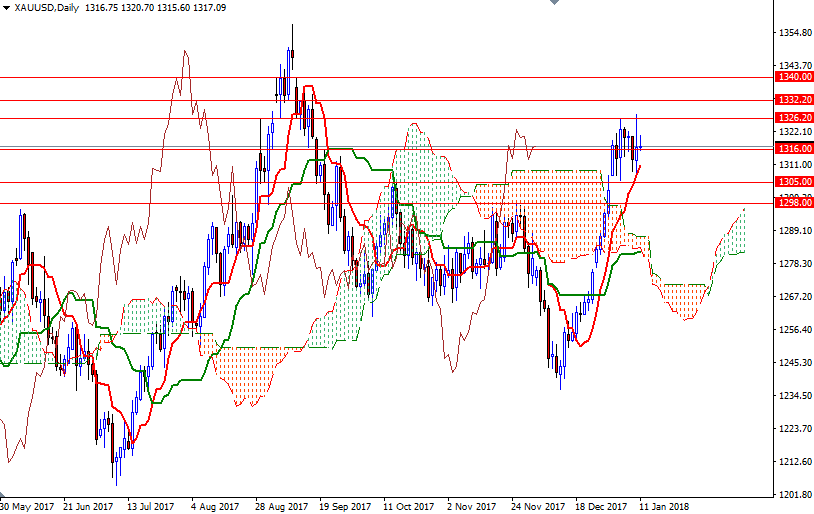Image resolution: width=814 pixels, height=514 pixels.
Task: Select the 1326.20 red price level label
Action: (x=793, y=118)
